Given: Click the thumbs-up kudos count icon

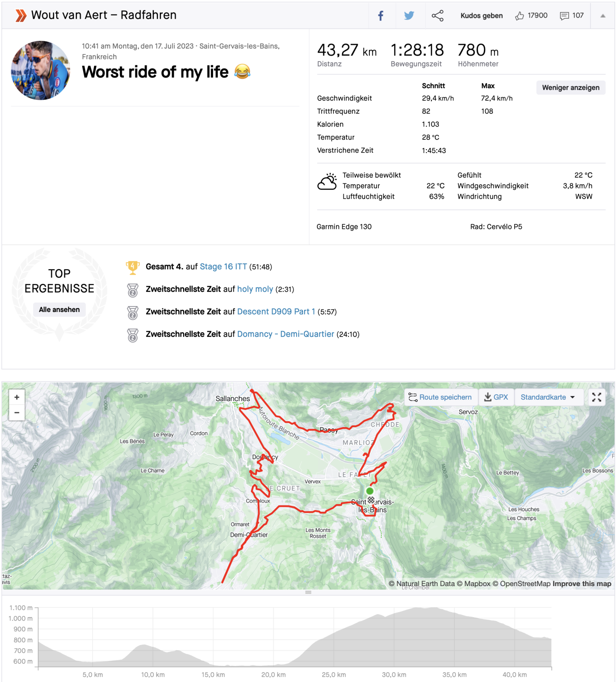Looking at the screenshot, I should (x=519, y=16).
